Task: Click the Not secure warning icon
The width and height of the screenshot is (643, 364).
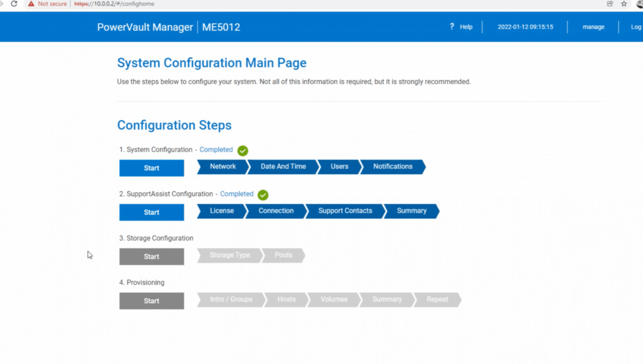Action: click(x=31, y=4)
